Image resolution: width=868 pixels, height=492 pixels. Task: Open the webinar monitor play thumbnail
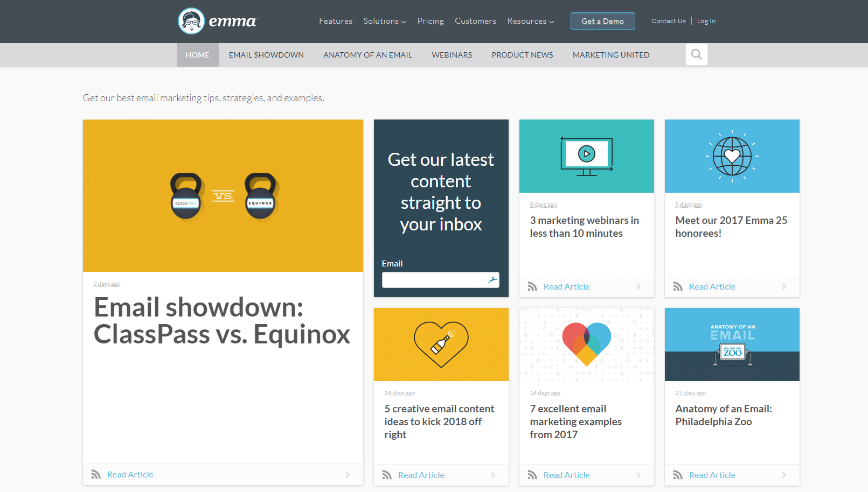coord(587,156)
